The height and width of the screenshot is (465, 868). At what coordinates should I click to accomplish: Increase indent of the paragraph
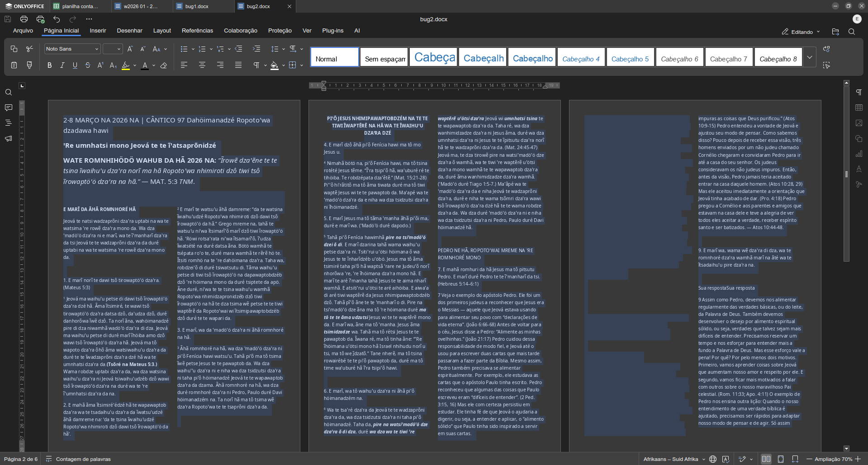[x=256, y=49]
